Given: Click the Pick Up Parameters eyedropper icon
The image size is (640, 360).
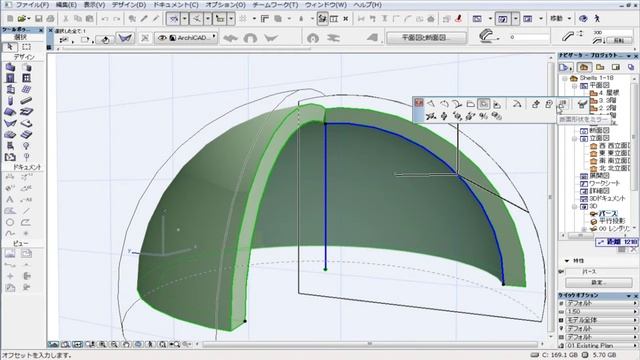Looking at the screenshot, I should click(x=144, y=19).
